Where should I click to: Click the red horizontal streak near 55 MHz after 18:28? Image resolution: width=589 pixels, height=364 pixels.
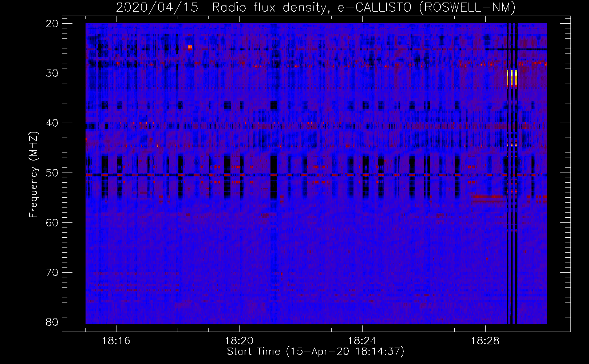pyautogui.click(x=490, y=197)
